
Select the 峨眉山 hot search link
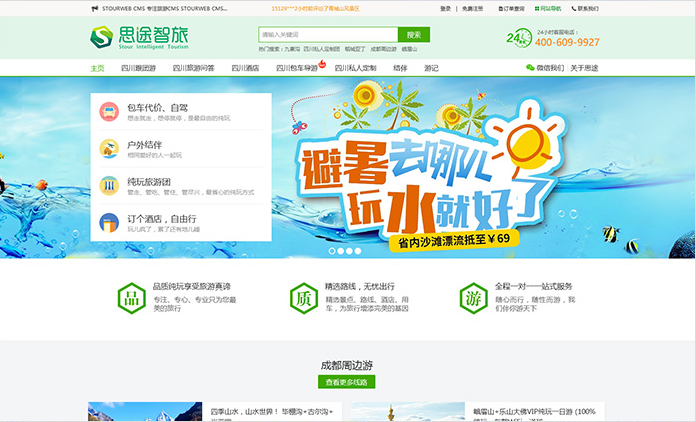click(409, 49)
